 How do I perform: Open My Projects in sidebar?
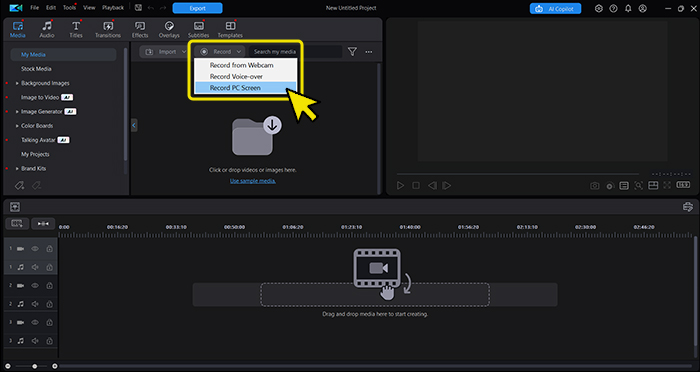(x=35, y=155)
